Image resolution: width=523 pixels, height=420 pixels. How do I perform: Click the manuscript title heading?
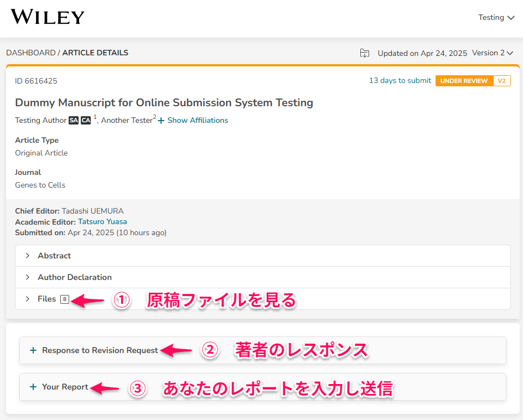[x=164, y=102]
